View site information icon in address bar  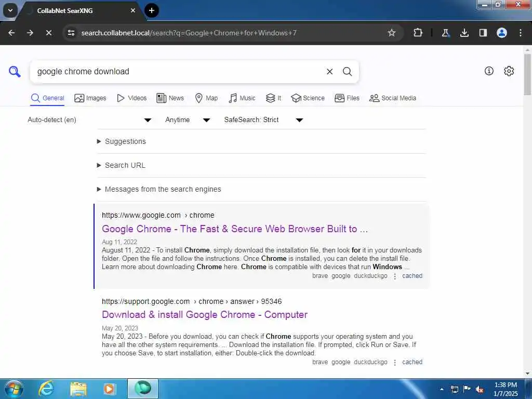pyautogui.click(x=71, y=33)
